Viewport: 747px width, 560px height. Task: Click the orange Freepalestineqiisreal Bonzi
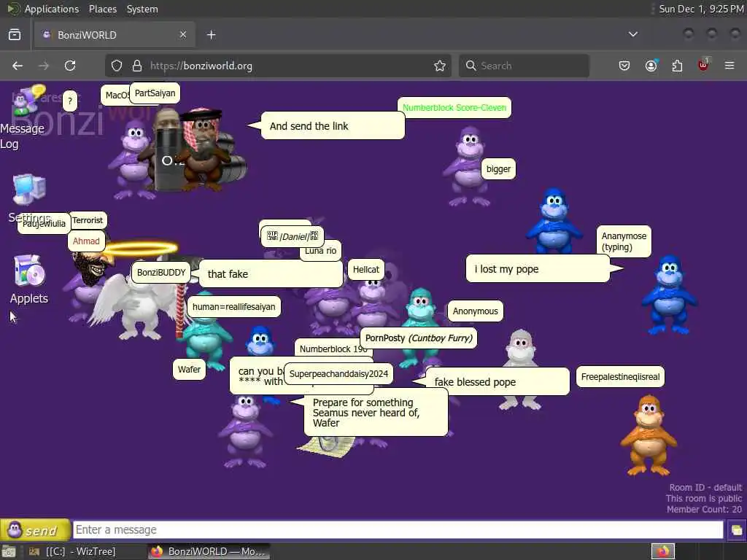(649, 435)
